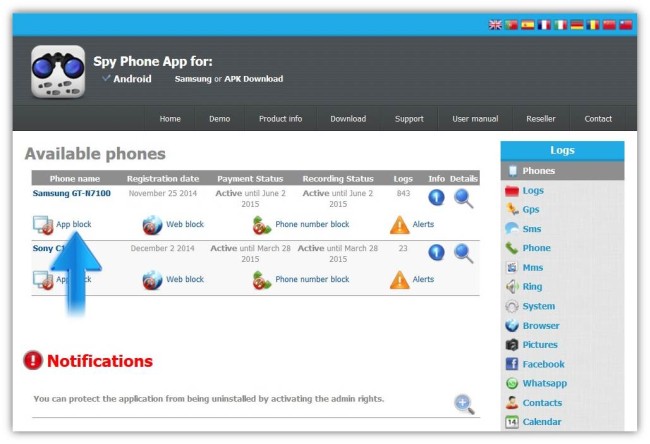Click Phone number block icon for Samsung
The image size is (650, 444).
tap(262, 225)
